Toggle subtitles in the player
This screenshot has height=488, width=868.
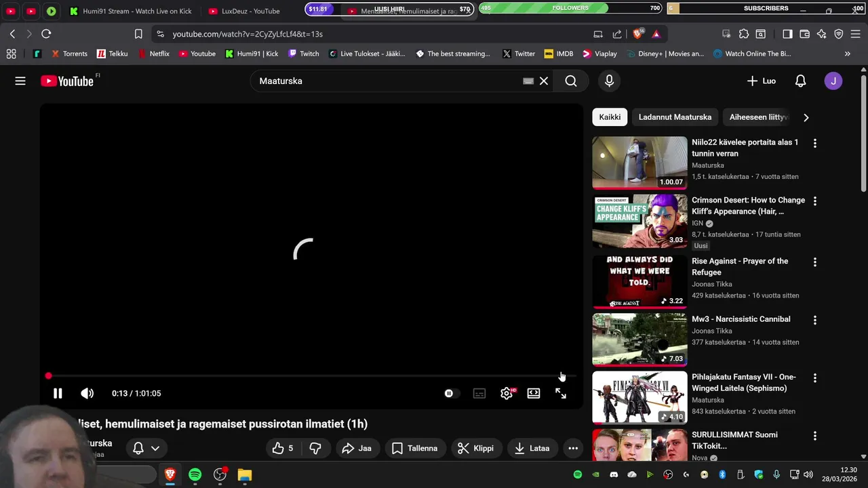(x=479, y=393)
